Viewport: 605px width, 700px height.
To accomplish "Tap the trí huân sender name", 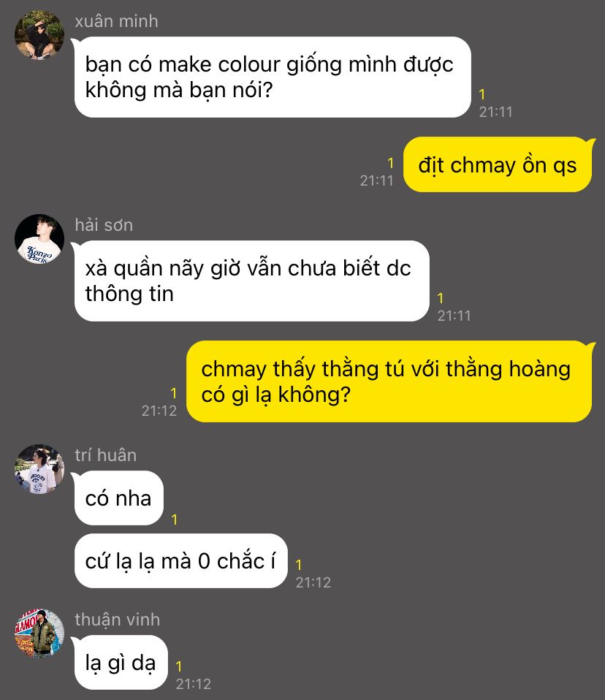I will pyautogui.click(x=106, y=455).
